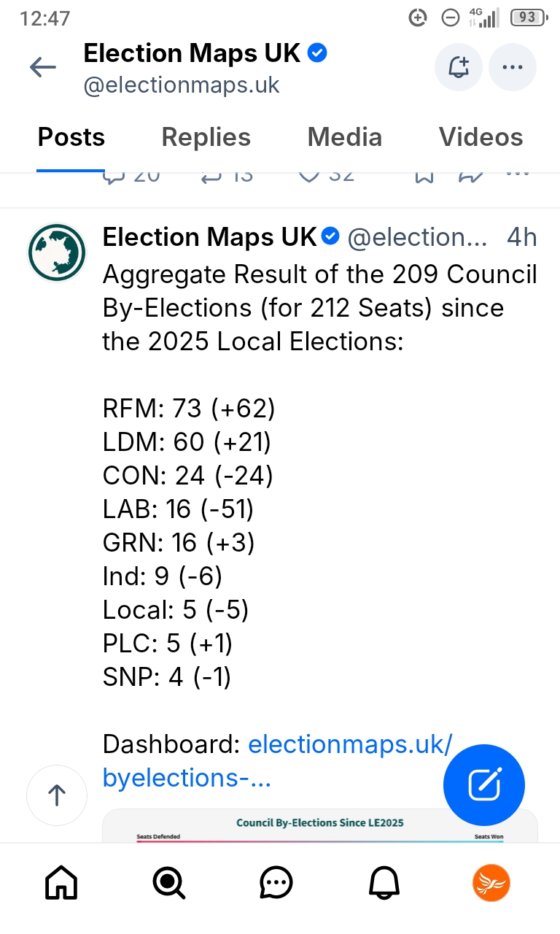Image resolution: width=560 pixels, height=934 pixels.
Task: Switch to the Videos tab
Action: pos(481,137)
